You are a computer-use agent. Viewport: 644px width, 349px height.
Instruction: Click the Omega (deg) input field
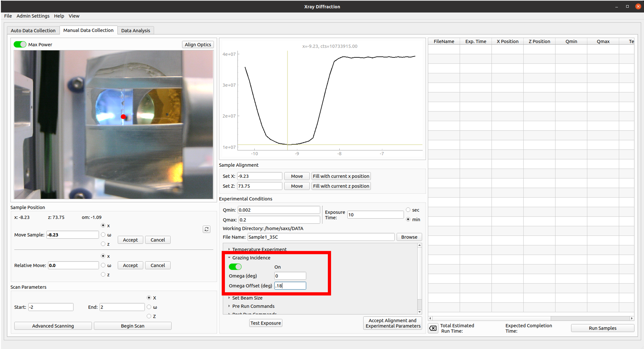290,276
